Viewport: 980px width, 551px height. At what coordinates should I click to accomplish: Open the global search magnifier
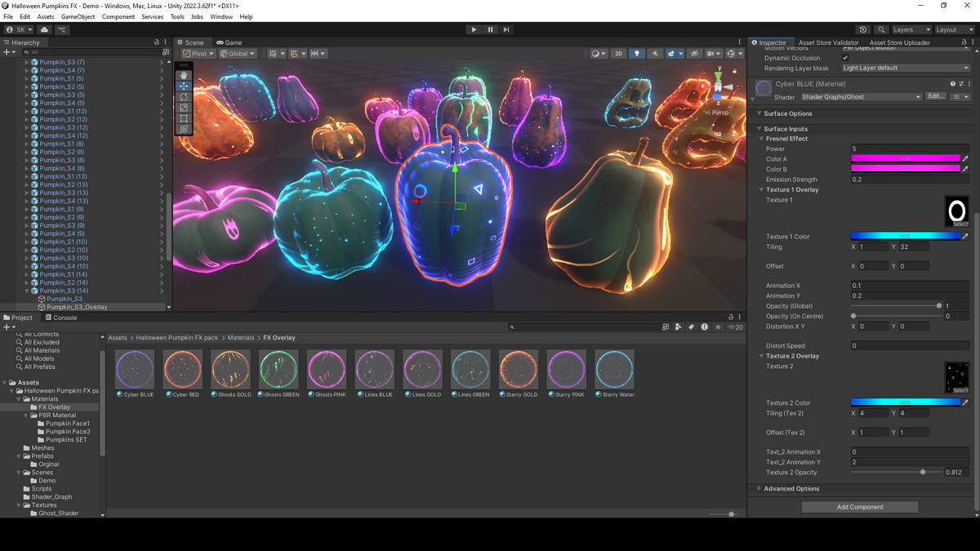click(881, 29)
